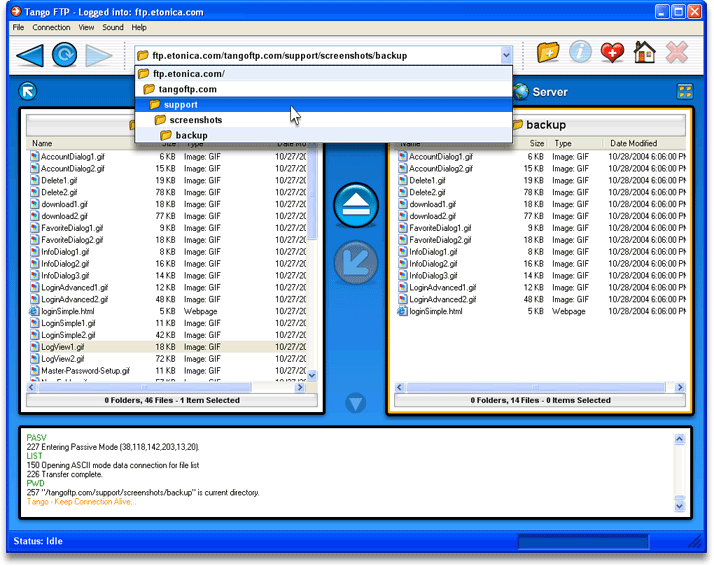Click the up-left arrow icon in local pane
This screenshot has height=566, width=714.
pyautogui.click(x=28, y=91)
